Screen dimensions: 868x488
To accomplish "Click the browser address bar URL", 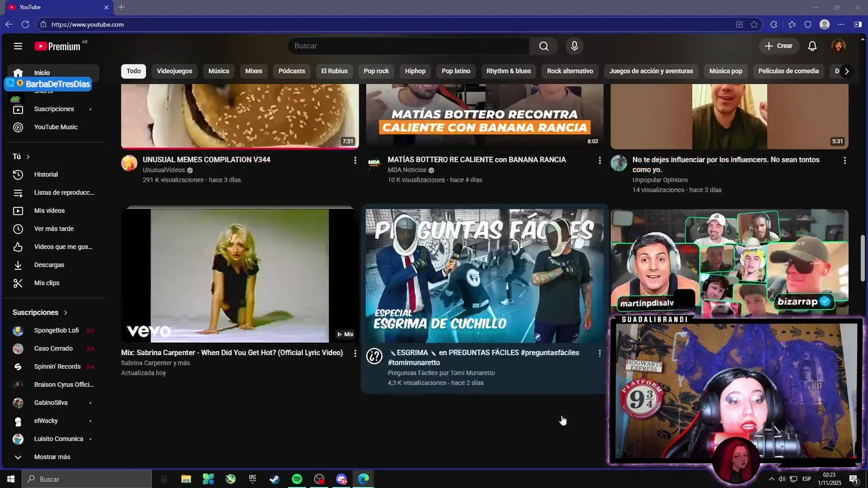I will click(87, 24).
